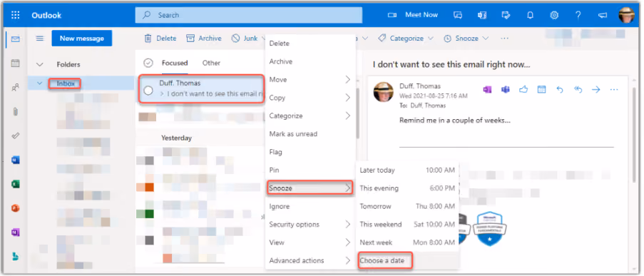644x276 pixels.
Task: Snooze until Later today 10:00 AM
Action: [x=407, y=170]
